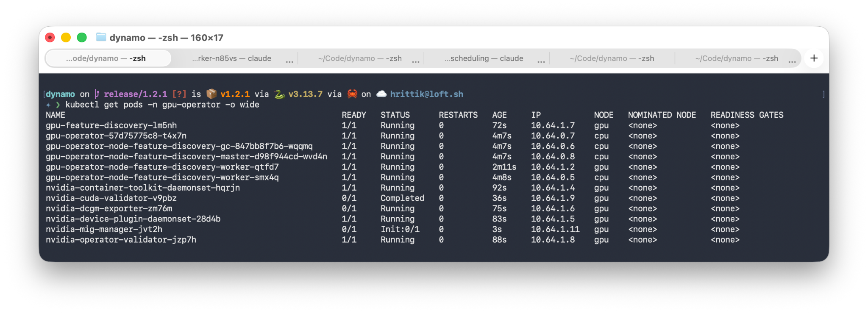The height and width of the screenshot is (313, 868).
Task: Click IP address 10.64.1.9
Action: click(553, 198)
